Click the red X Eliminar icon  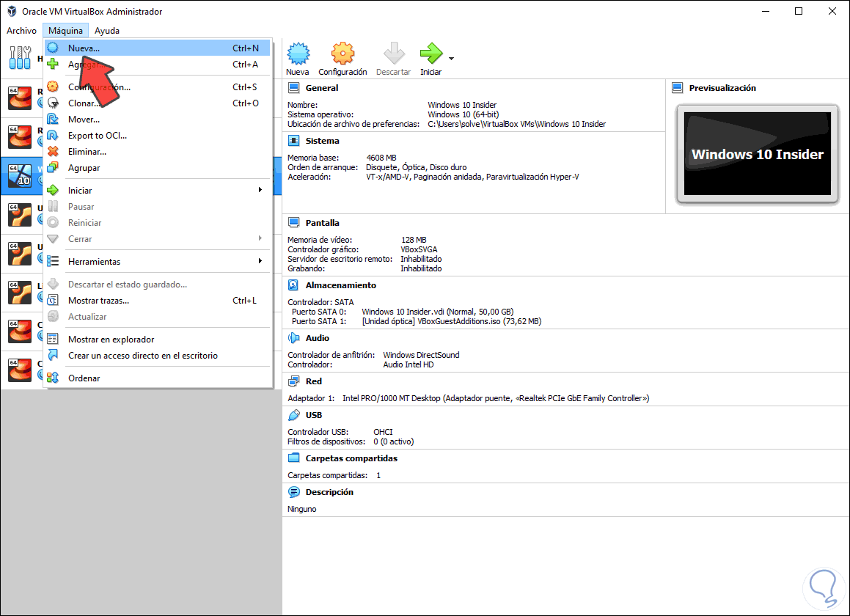53,152
